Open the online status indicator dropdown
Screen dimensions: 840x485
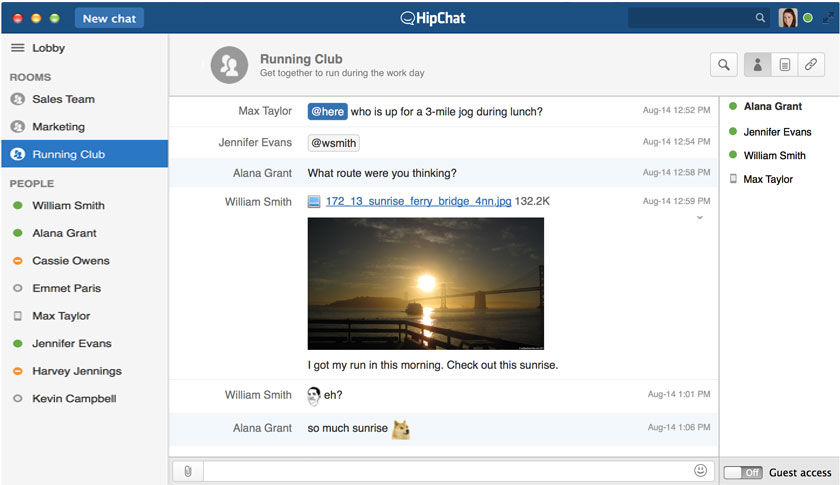tap(808, 18)
